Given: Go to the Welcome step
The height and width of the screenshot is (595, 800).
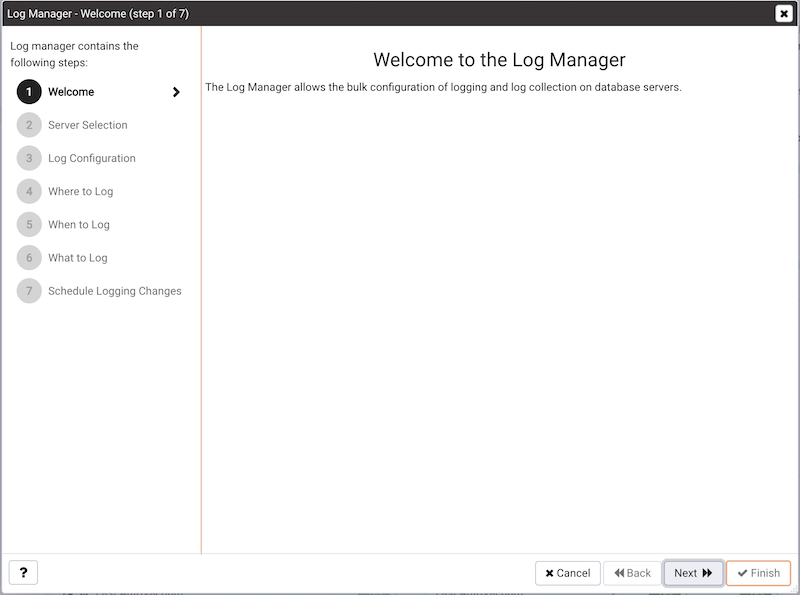Looking at the screenshot, I should coord(71,92).
